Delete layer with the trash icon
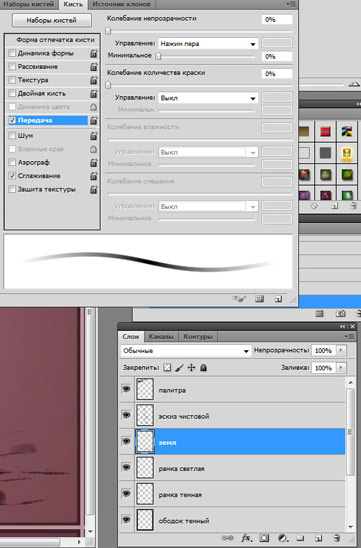Screen dimensions: 361x548 pyautogui.click(x=336, y=538)
